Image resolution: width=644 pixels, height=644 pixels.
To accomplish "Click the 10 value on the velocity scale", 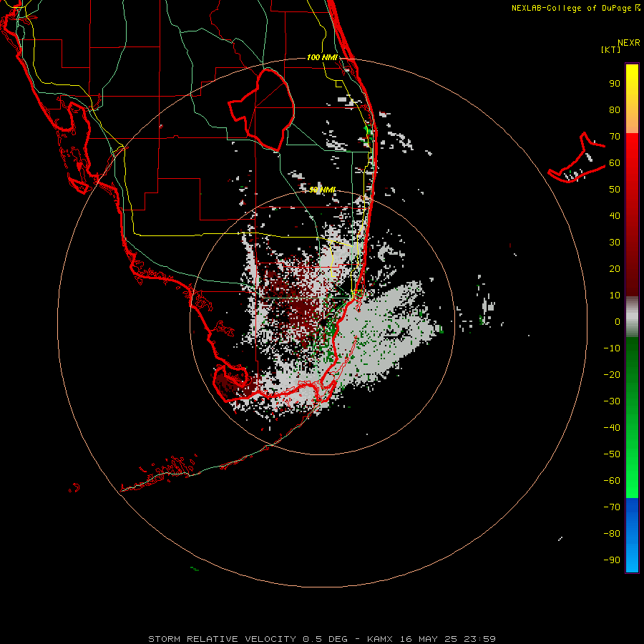I will point(615,296).
